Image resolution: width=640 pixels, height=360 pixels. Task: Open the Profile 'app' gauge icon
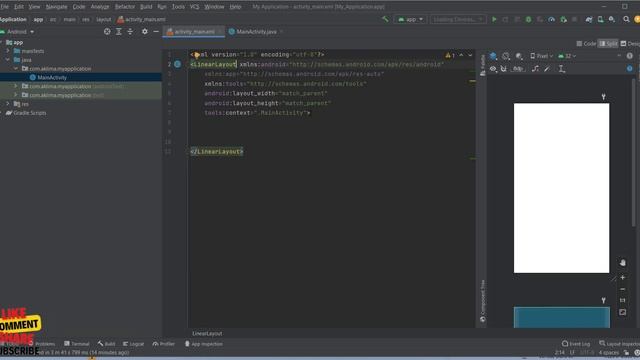(552, 19)
